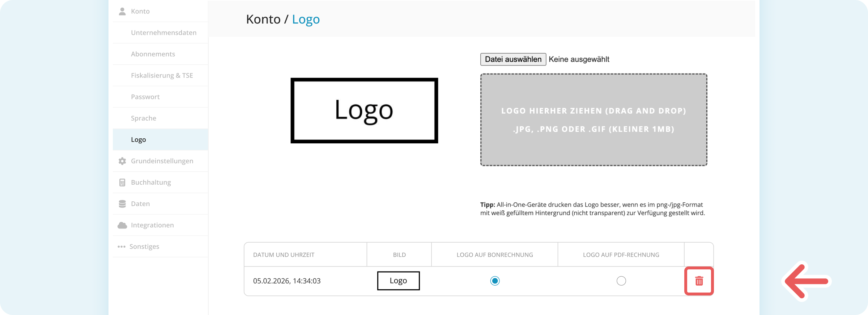The image size is (868, 315).
Task: Open Fiskalisierung & TSE settings
Action: [162, 75]
